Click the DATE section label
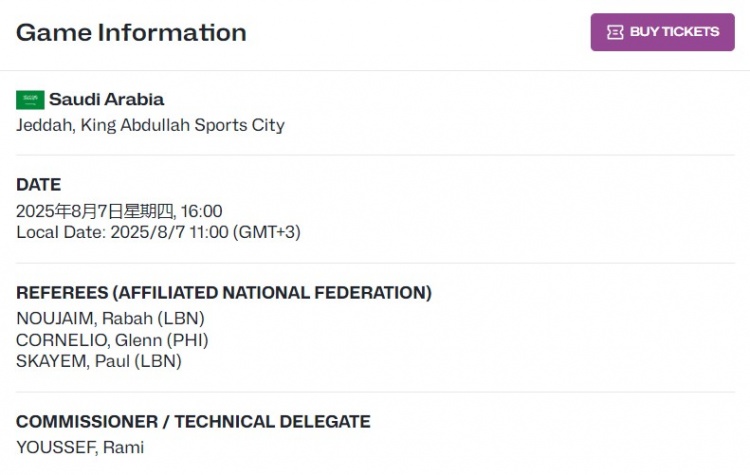The image size is (750, 475). 39,185
